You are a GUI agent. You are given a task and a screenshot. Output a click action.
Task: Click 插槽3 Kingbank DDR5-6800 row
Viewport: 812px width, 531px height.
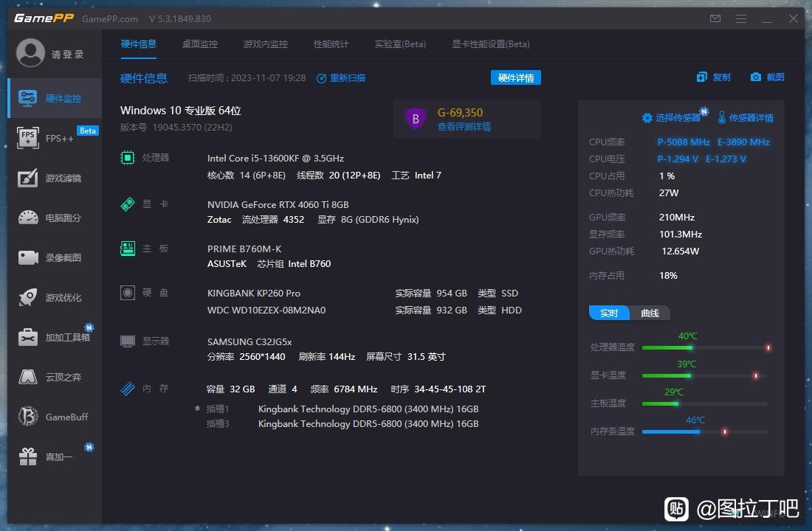[343, 423]
